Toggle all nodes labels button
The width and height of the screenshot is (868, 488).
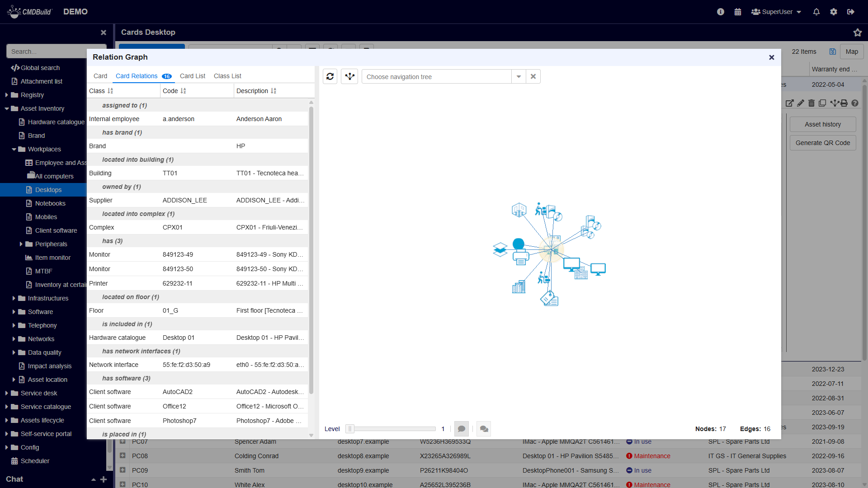pyautogui.click(x=484, y=429)
